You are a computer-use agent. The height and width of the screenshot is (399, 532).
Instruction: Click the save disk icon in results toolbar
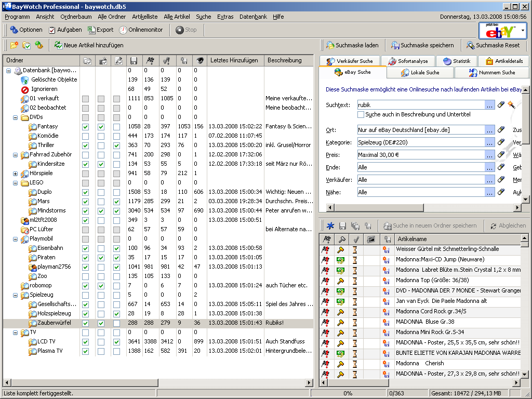pos(343,225)
